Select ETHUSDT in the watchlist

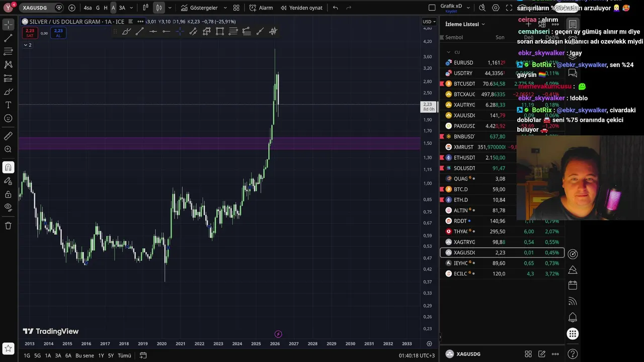pyautogui.click(x=502, y=158)
